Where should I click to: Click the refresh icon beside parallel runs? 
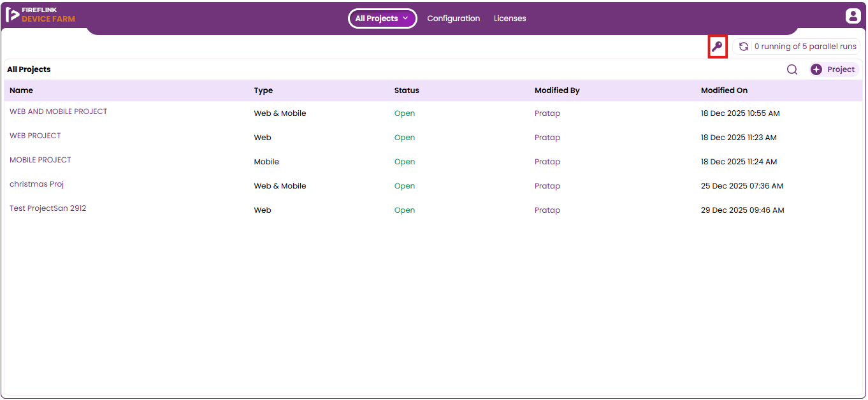tap(743, 46)
